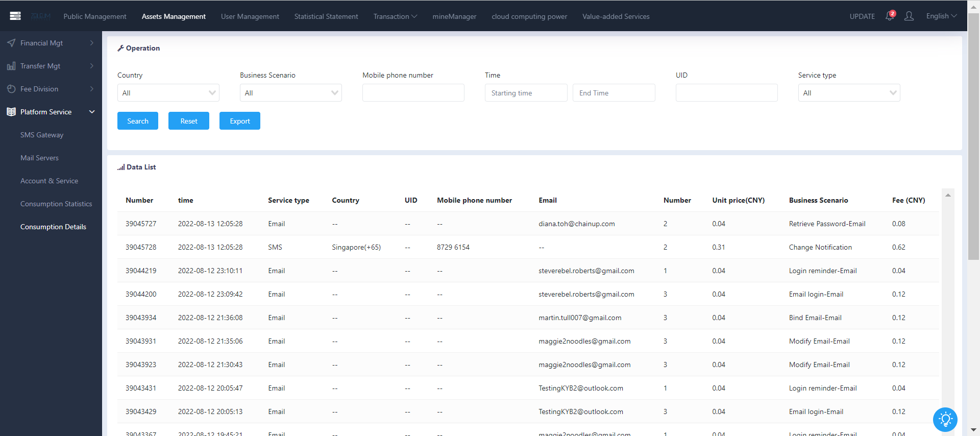Open User Management tab
This screenshot has width=980, height=436.
[250, 16]
